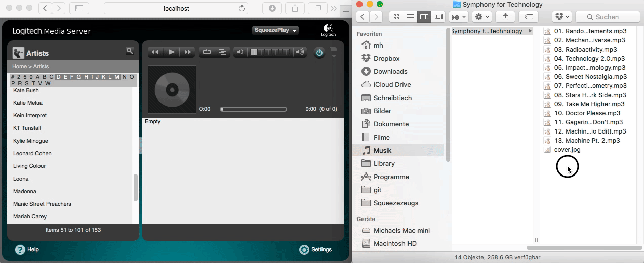Jump to artists starting with O

pos(132,77)
